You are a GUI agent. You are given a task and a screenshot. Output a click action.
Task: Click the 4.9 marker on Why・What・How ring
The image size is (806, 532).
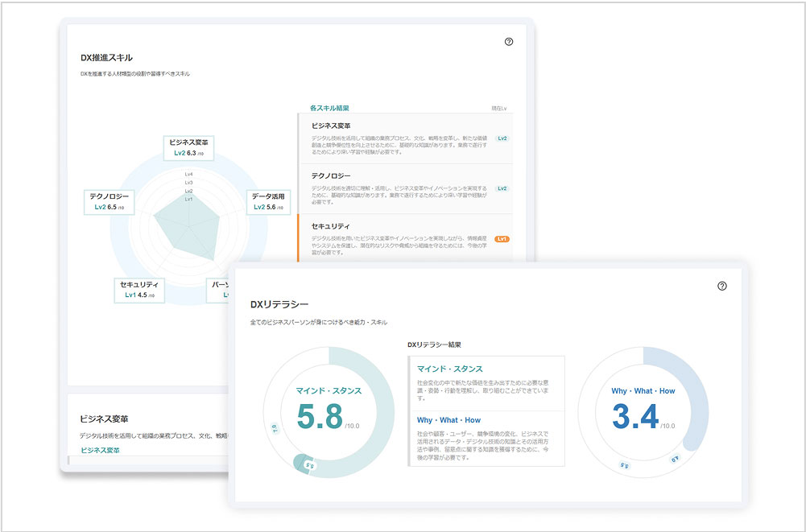click(x=676, y=460)
